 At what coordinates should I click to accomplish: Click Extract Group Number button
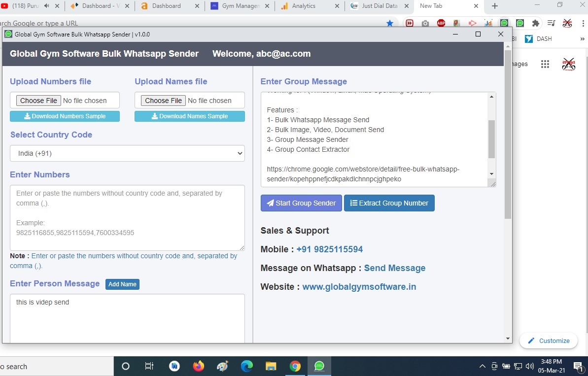(x=389, y=203)
